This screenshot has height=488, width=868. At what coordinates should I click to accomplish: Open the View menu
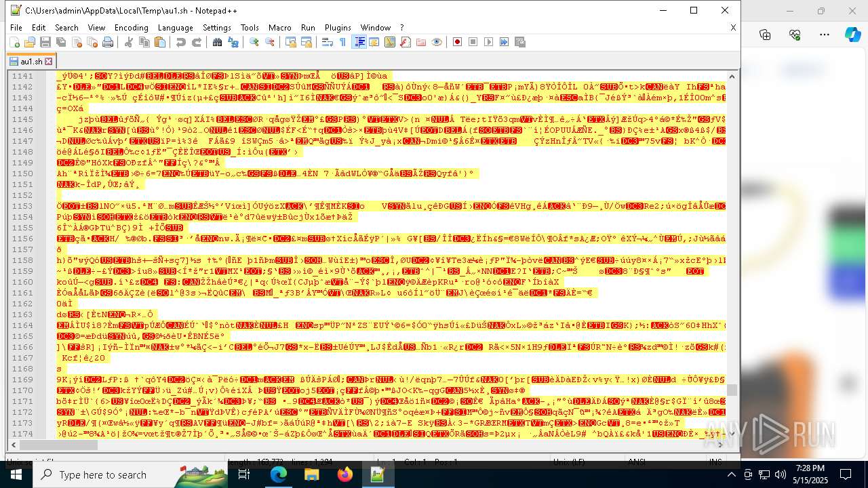96,27
